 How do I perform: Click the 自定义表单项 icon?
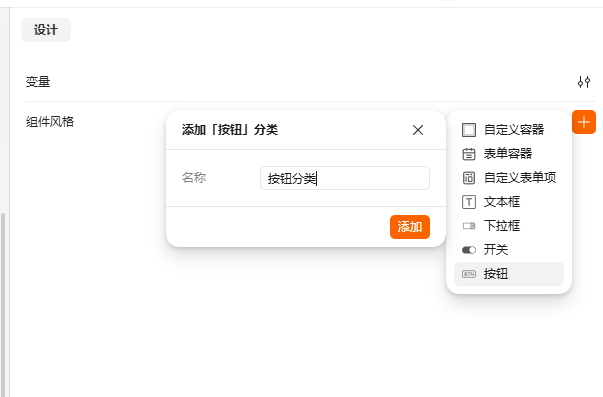coord(469,178)
